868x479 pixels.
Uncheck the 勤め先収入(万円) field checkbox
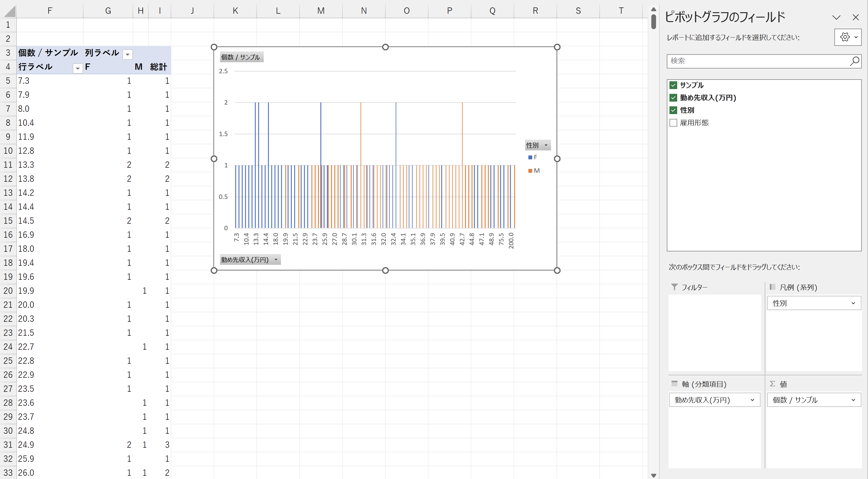(673, 98)
